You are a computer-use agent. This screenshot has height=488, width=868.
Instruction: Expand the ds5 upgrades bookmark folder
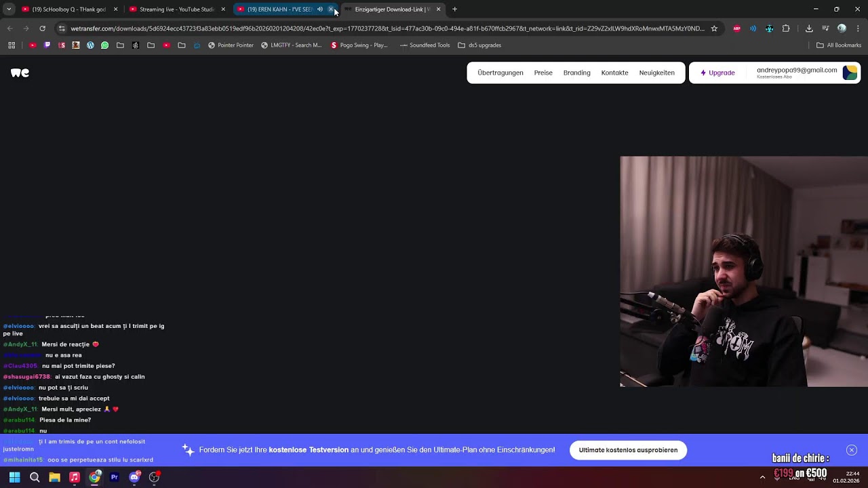point(479,45)
